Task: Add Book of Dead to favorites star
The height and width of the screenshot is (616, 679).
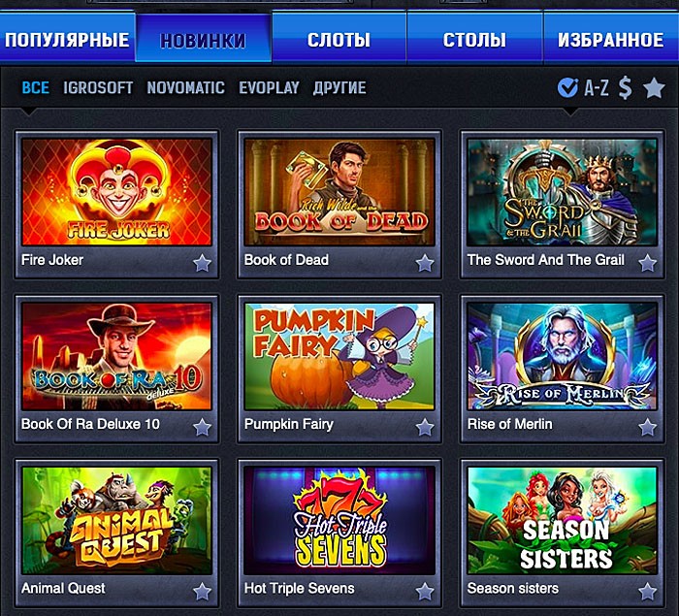Action: (425, 263)
